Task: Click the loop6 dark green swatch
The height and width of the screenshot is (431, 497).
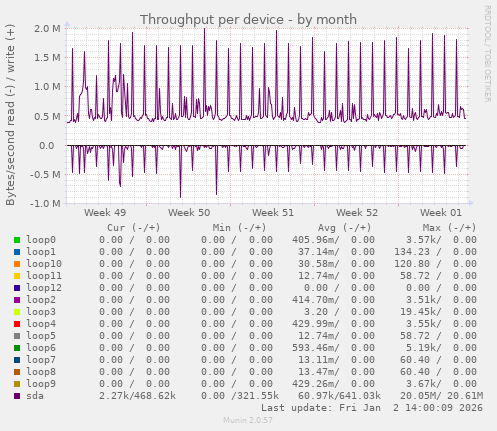Action: [x=17, y=348]
